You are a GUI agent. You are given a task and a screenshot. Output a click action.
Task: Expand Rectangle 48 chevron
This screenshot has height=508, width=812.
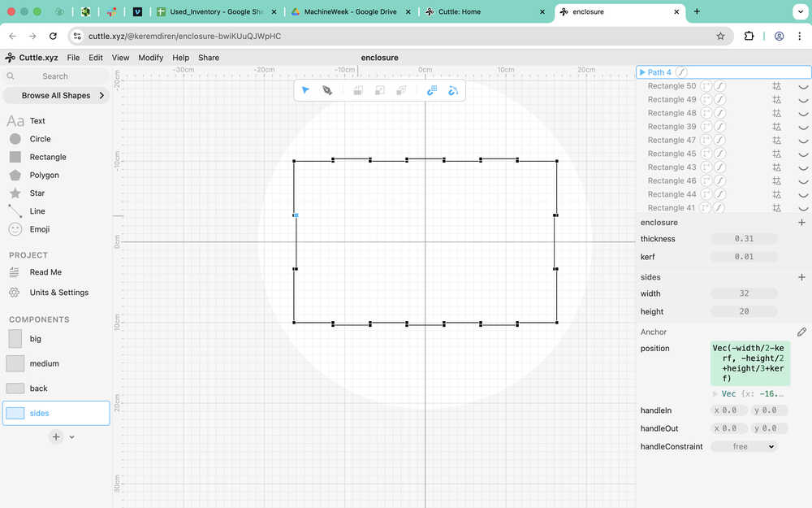(803, 114)
